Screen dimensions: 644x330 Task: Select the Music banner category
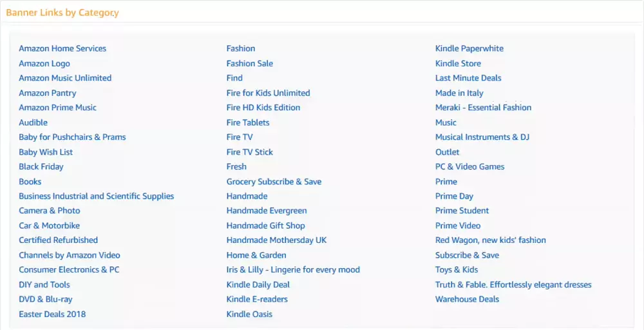point(446,122)
